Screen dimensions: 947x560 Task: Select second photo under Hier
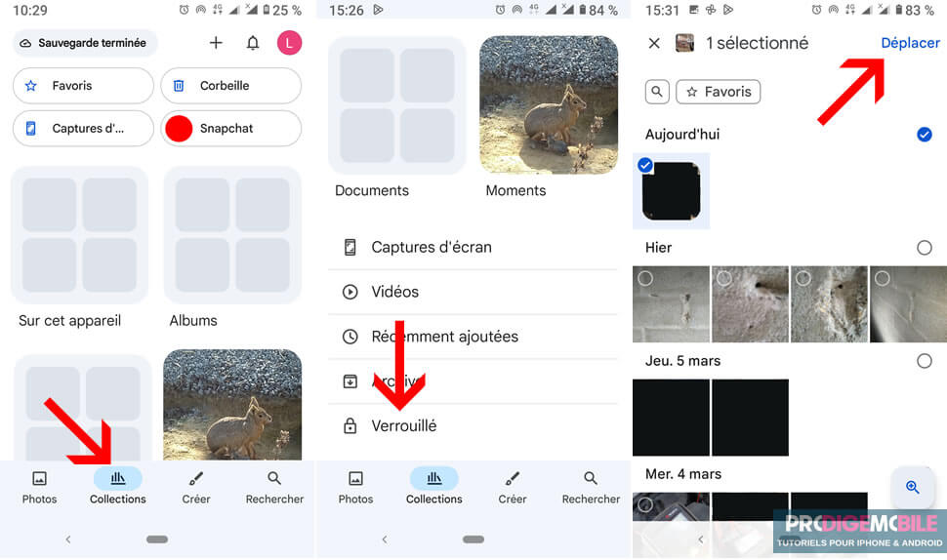(750, 304)
